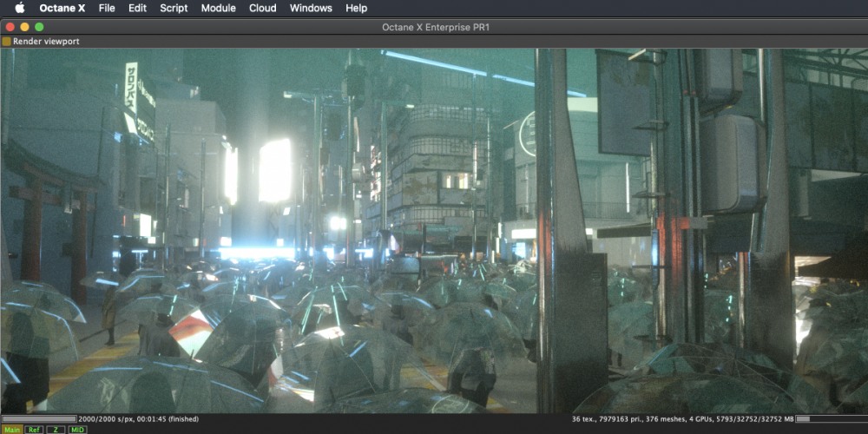Open the Apple menu
The image size is (868, 434).
click(19, 8)
